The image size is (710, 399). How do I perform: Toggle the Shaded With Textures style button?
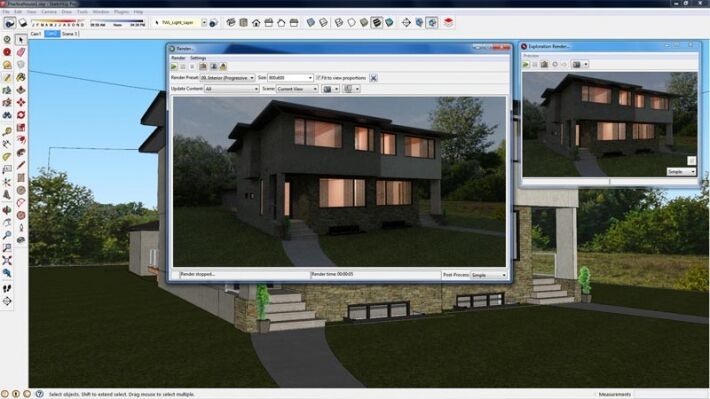pos(376,23)
